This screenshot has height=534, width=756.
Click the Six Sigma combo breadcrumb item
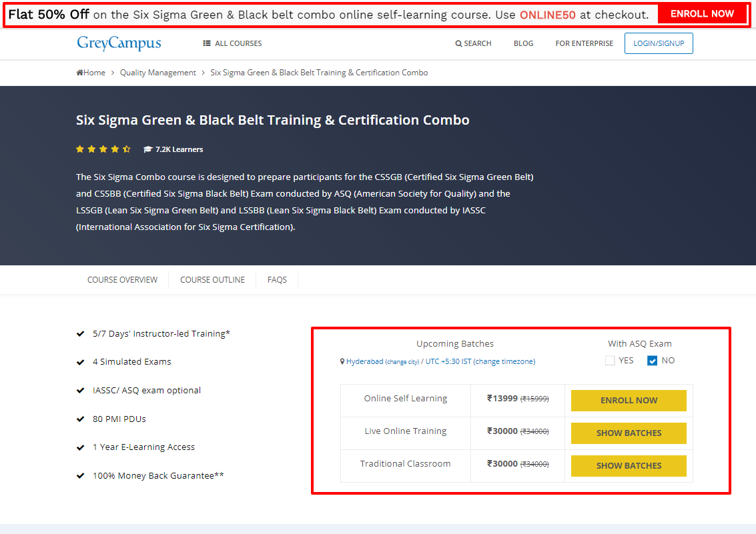coord(319,73)
